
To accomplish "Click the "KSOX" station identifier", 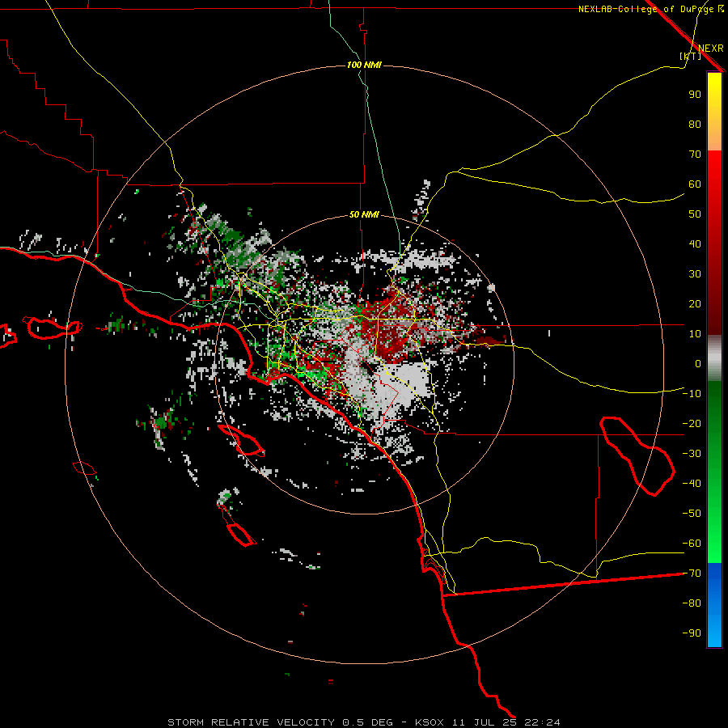I will pos(430,722).
